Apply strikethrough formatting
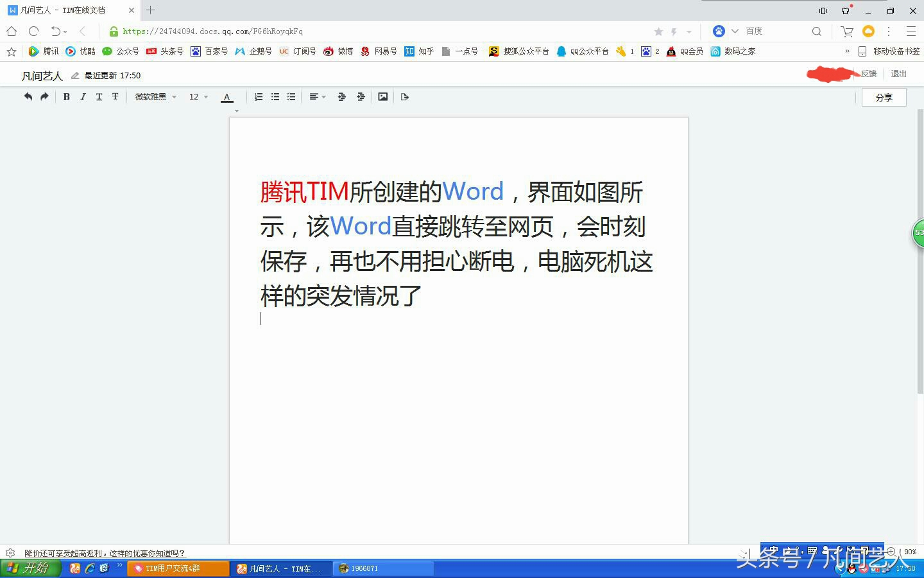This screenshot has width=924, height=578. [x=115, y=96]
